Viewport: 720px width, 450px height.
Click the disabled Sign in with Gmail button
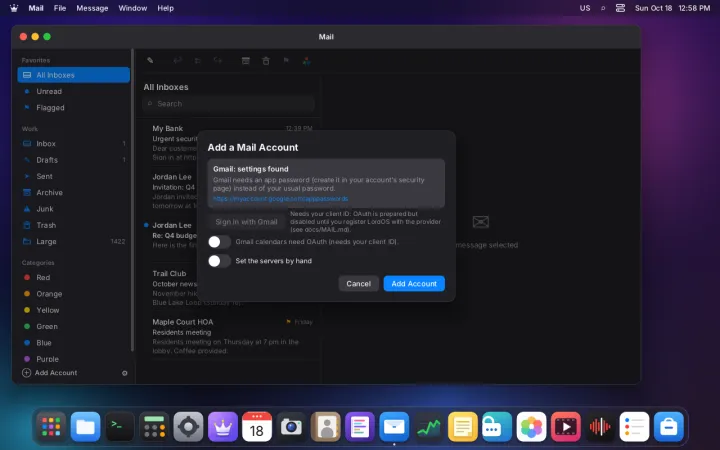(x=246, y=222)
